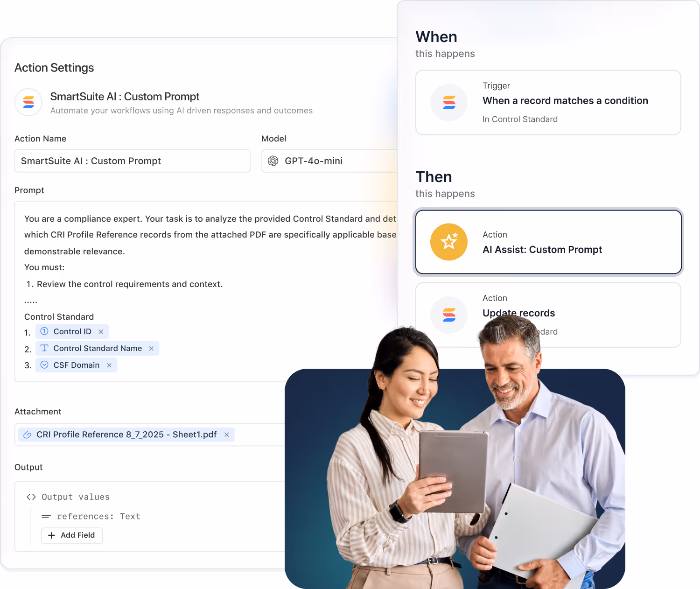Click inside the Prompt text area
Image resolution: width=700 pixels, height=589 pixels.
(x=206, y=292)
